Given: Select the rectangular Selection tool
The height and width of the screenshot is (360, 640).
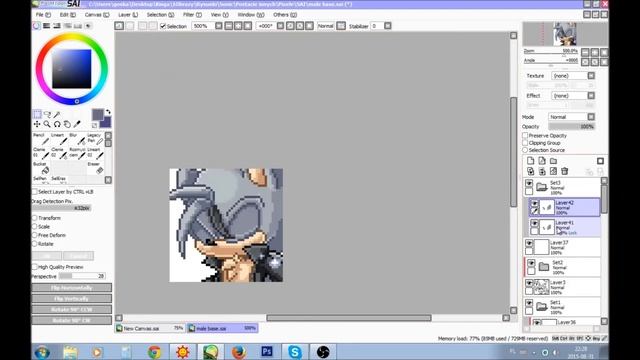Looking at the screenshot, I should pos(37,115).
